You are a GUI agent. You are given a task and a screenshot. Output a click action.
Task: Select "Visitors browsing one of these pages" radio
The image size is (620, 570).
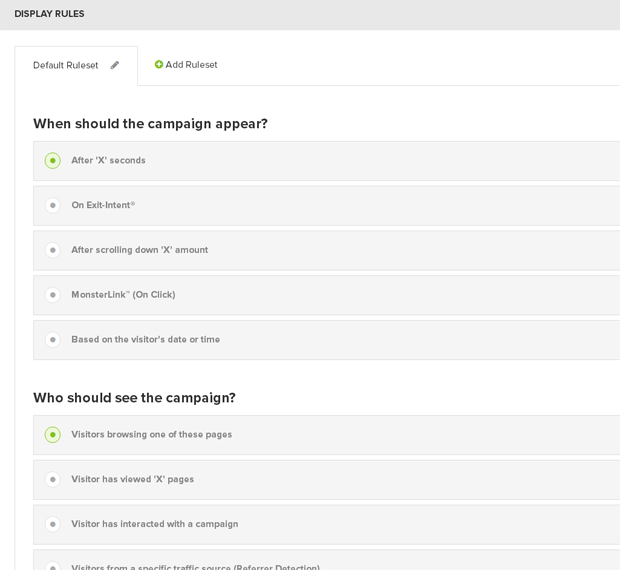53,435
